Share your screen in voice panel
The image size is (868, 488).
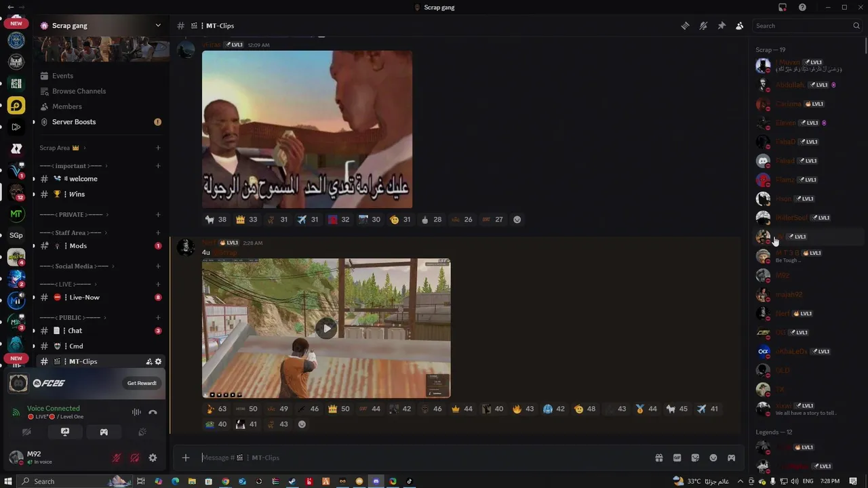[65, 432]
